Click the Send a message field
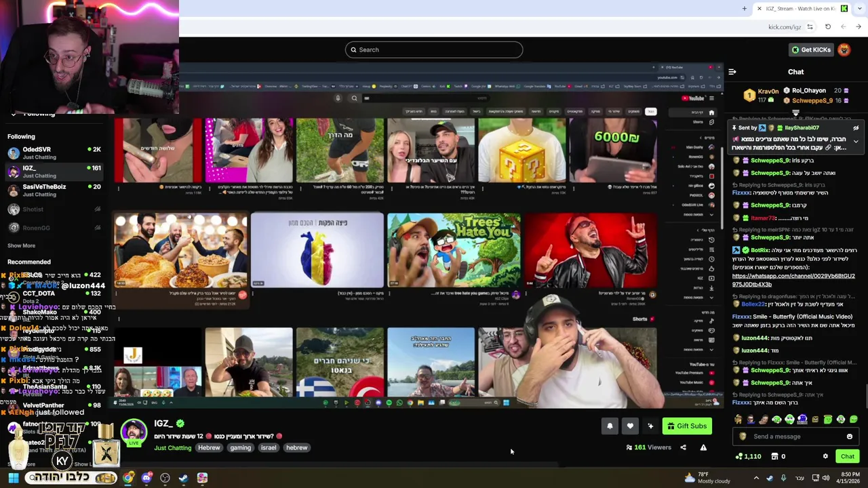 coord(795,436)
